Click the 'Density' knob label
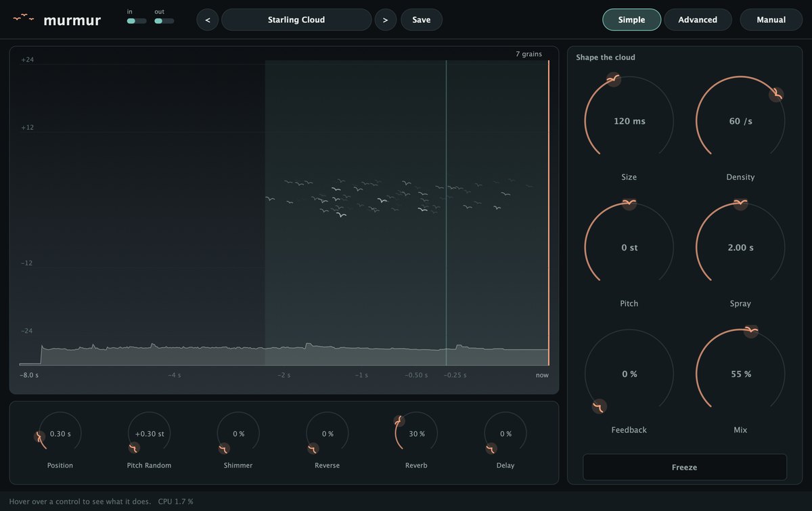Viewport: 812px width, 511px height. click(740, 177)
